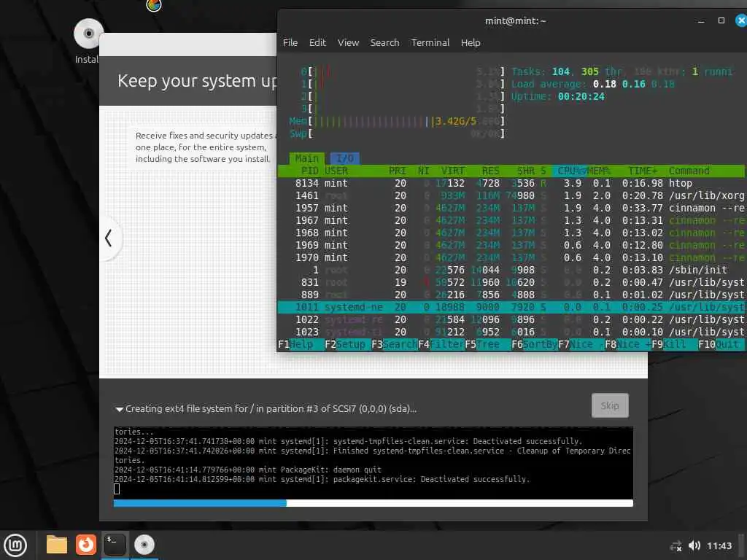Select process row 1022
Viewport: 747px width, 560px height.
click(511, 319)
